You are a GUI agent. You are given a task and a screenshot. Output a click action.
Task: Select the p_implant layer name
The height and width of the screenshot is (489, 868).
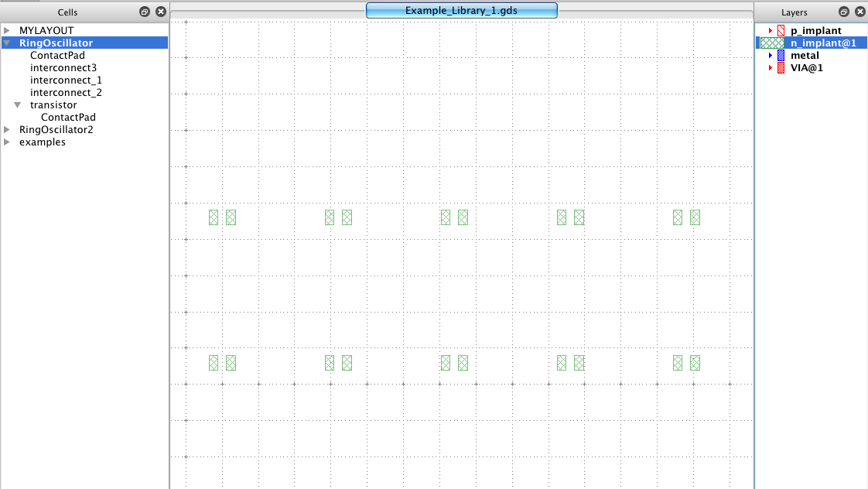[815, 30]
